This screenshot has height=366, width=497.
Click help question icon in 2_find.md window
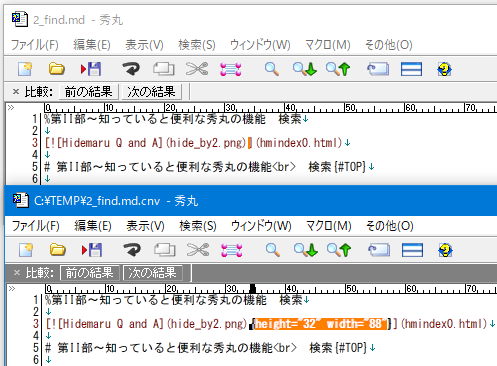point(444,69)
